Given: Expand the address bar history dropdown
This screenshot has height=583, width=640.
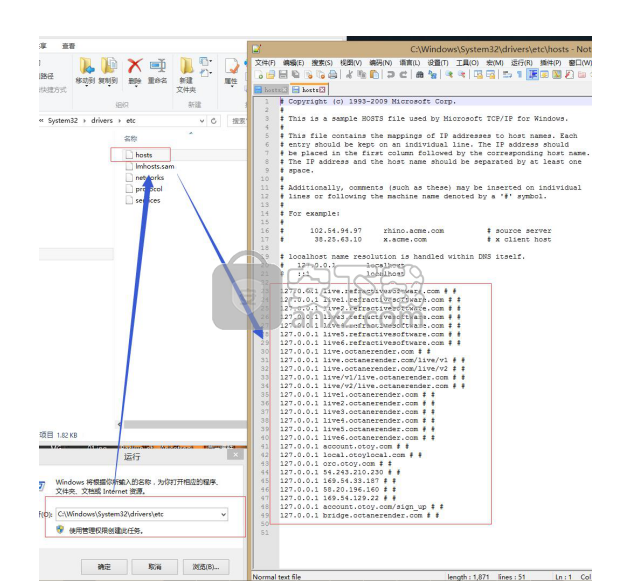Looking at the screenshot, I should tap(202, 121).
